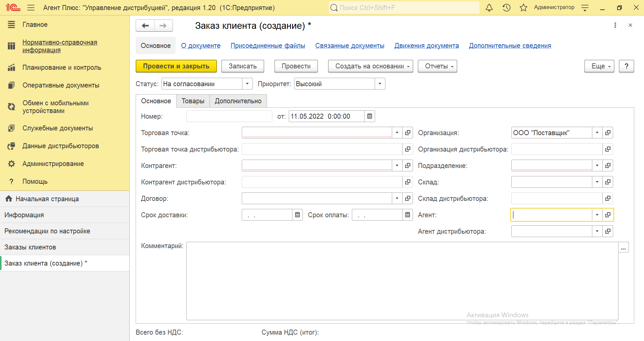Expand the Приоритет dropdown
Viewport: 644px width, 341px height.
coord(380,84)
